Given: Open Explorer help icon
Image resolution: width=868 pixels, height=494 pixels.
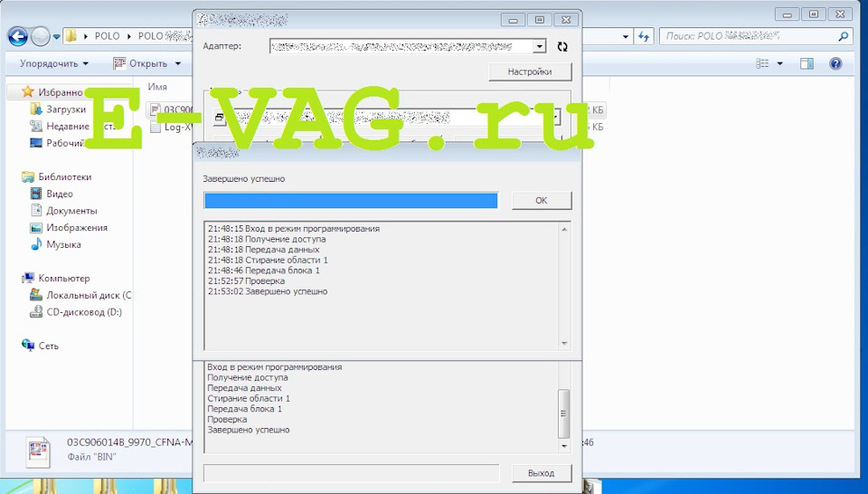Looking at the screenshot, I should [x=835, y=63].
